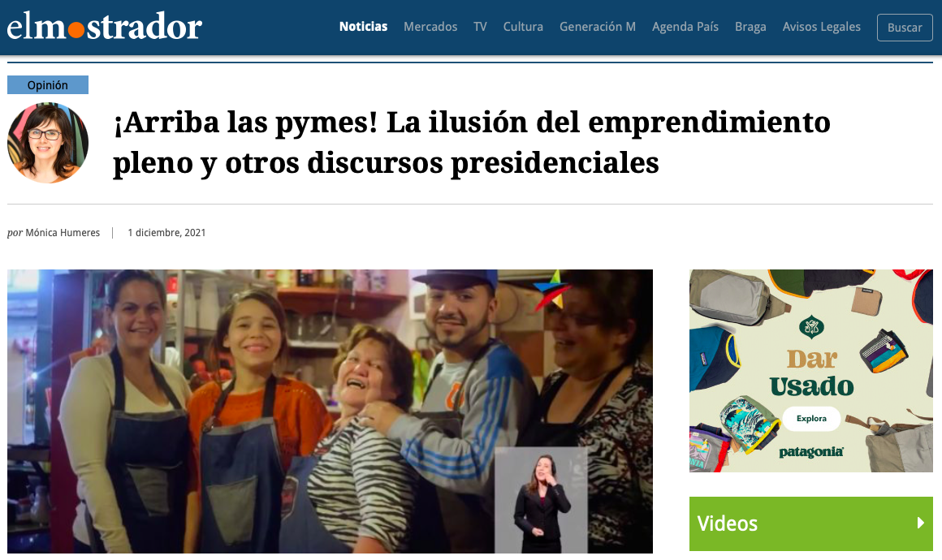The image size is (942, 560).
Task: Open the Generación M section
Action: coord(597,27)
